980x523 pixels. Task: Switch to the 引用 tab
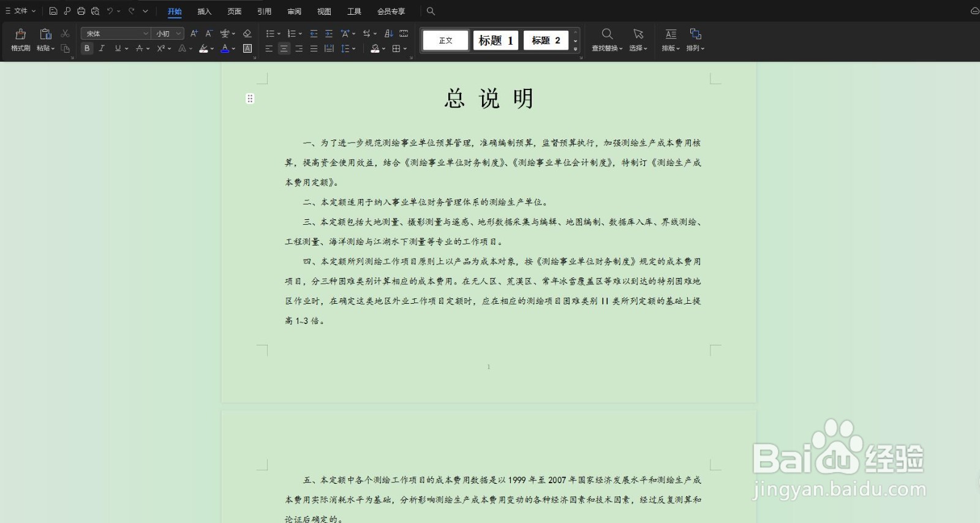click(x=265, y=12)
